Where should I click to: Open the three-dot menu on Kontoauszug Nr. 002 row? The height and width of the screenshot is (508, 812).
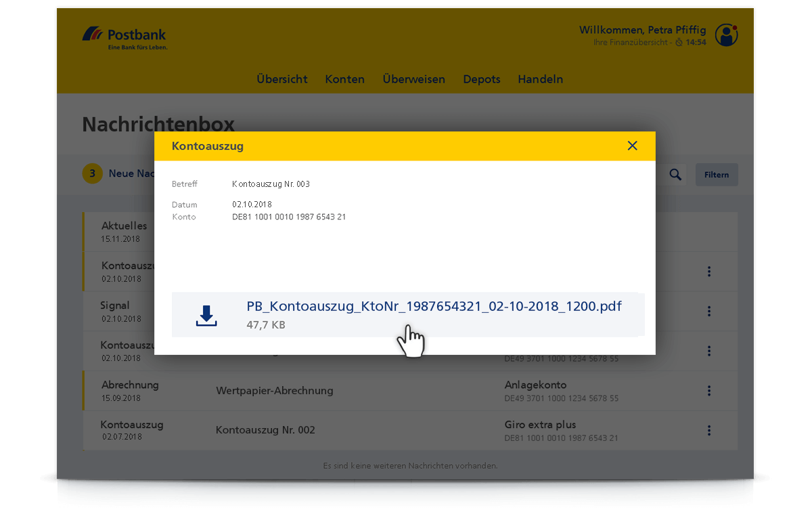click(709, 430)
